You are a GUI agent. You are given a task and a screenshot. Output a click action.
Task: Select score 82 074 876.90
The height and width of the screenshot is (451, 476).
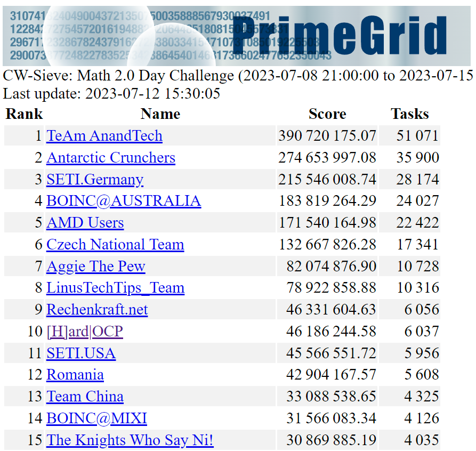(331, 266)
